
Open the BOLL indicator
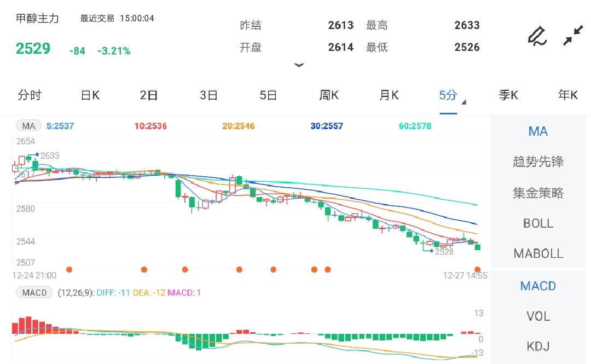(x=538, y=223)
